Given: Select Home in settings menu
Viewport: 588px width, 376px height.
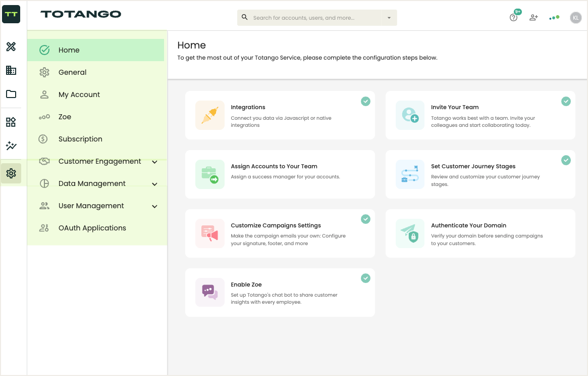Looking at the screenshot, I should [95, 50].
